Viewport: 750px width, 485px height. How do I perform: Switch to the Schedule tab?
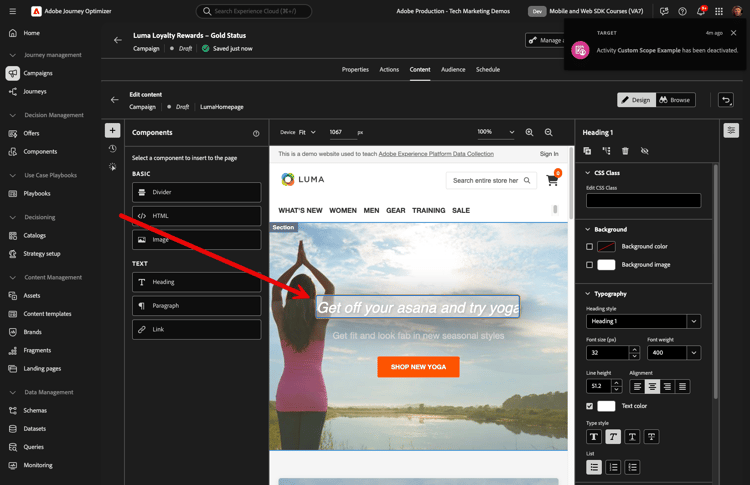(488, 70)
